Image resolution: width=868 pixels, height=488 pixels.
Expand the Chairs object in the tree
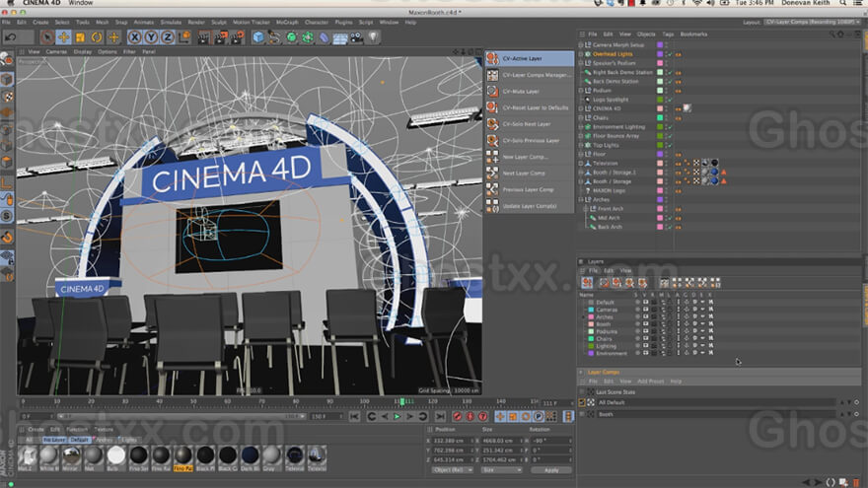(x=581, y=118)
